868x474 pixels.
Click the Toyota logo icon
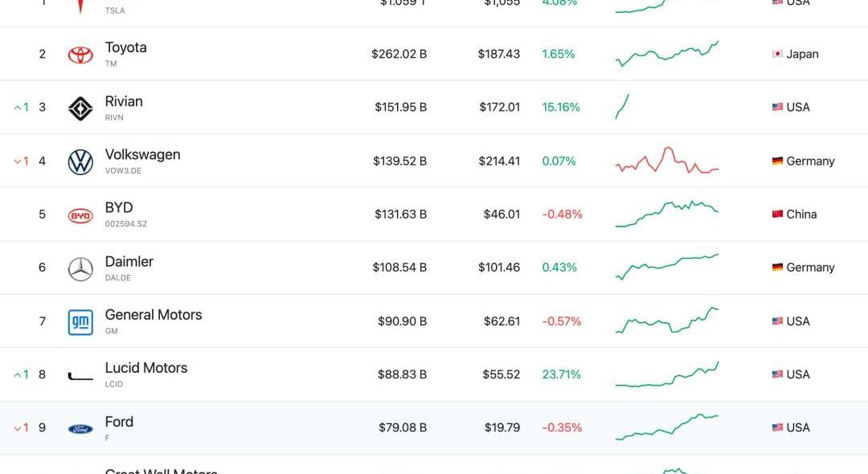pyautogui.click(x=80, y=54)
